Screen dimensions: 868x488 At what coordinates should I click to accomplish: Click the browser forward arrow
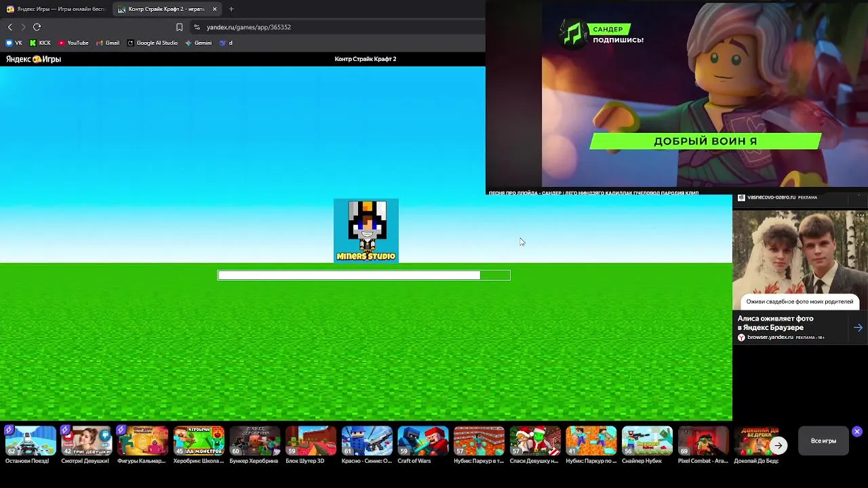pos(23,27)
